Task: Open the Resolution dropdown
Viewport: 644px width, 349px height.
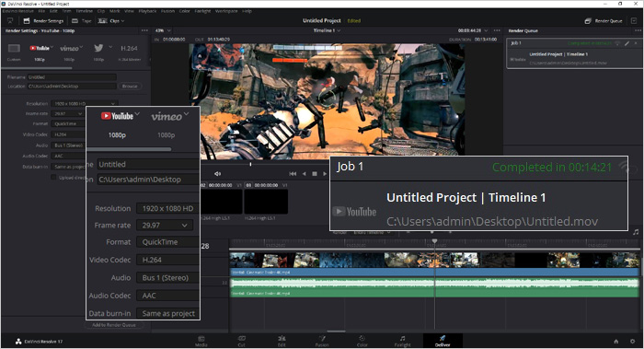Action: point(85,103)
